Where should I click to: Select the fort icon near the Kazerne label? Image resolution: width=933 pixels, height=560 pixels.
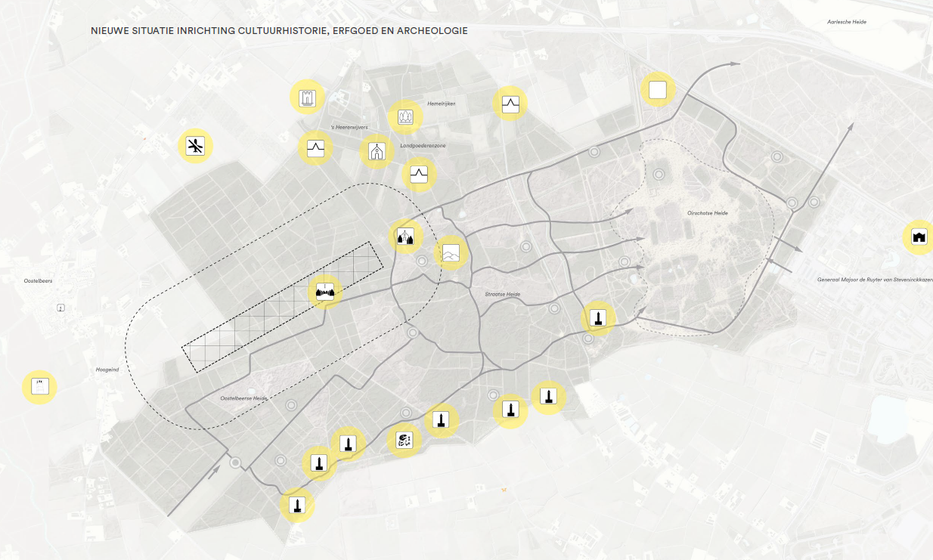[x=919, y=237]
